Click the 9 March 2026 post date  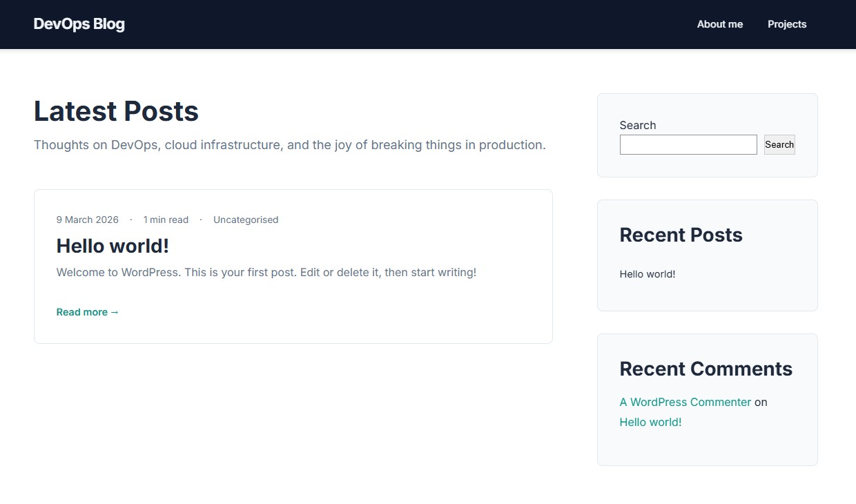point(87,220)
